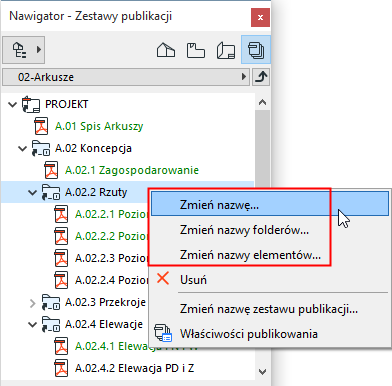This screenshot has height=386, width=392.
Task: Click the PDF icon of A.02.2.4 item
Action: pos(61,280)
